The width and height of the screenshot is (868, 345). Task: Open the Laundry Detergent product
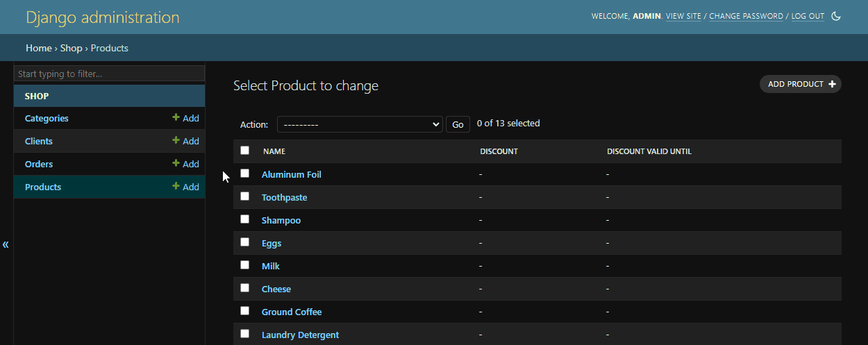[300, 335]
